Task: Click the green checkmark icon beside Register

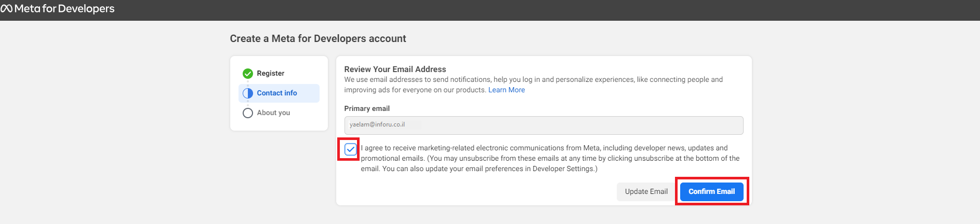Action: (x=248, y=74)
